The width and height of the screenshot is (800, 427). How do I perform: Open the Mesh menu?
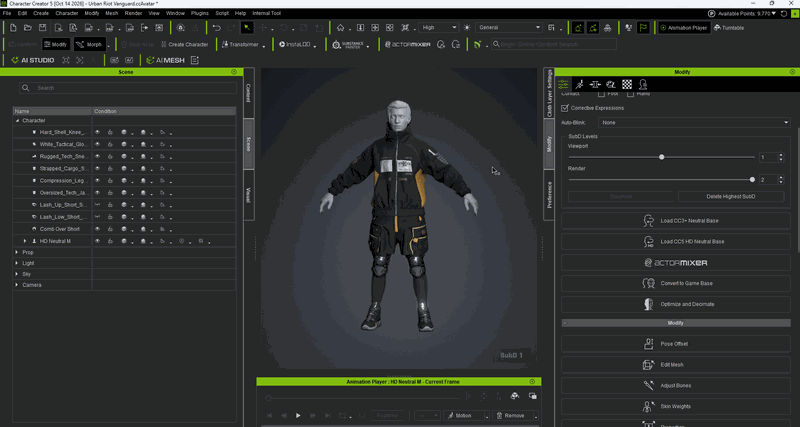[x=112, y=13]
